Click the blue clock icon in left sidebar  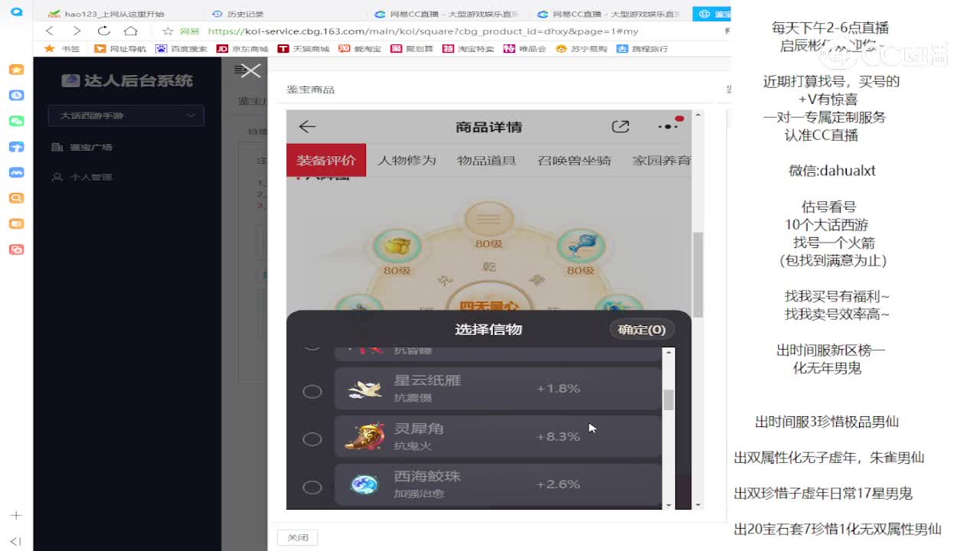click(x=16, y=96)
